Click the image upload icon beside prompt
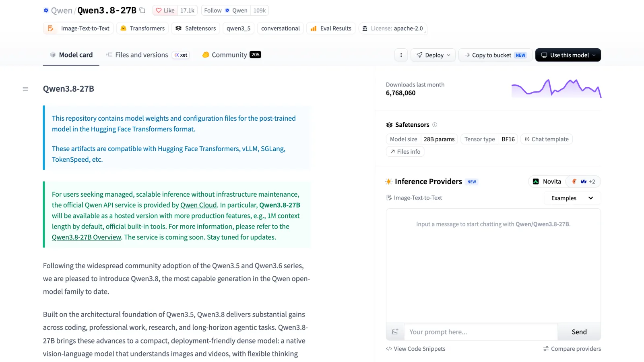Viewport: 644px width, 362px height. 395,332
